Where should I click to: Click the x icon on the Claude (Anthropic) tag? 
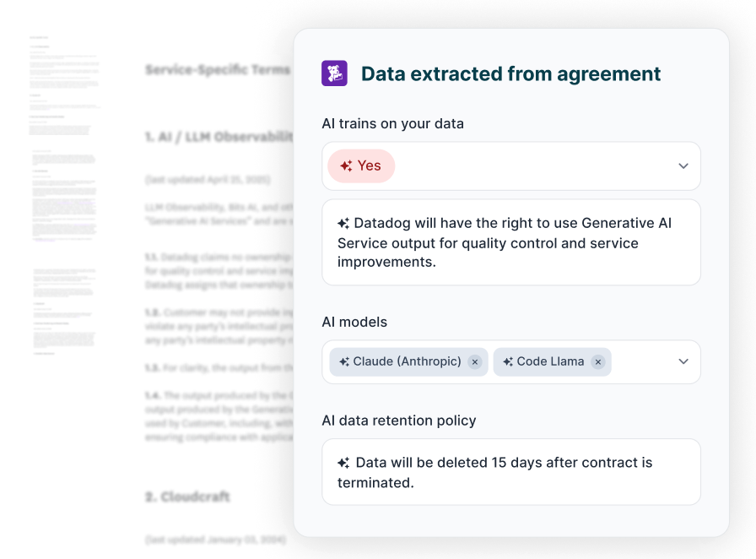click(x=474, y=361)
